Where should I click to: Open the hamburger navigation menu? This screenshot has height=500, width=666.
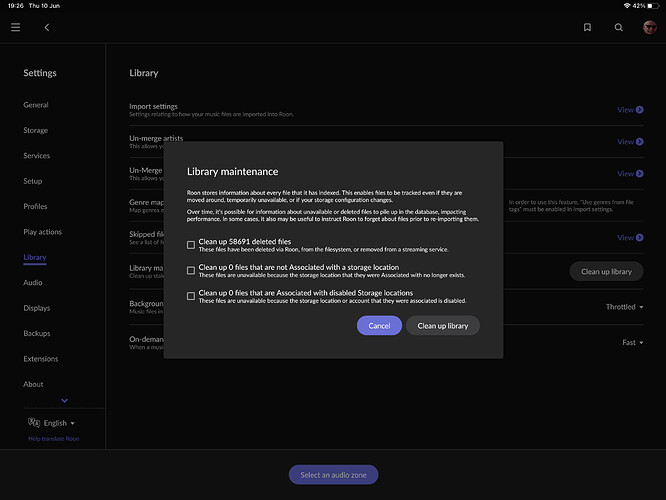click(16, 27)
